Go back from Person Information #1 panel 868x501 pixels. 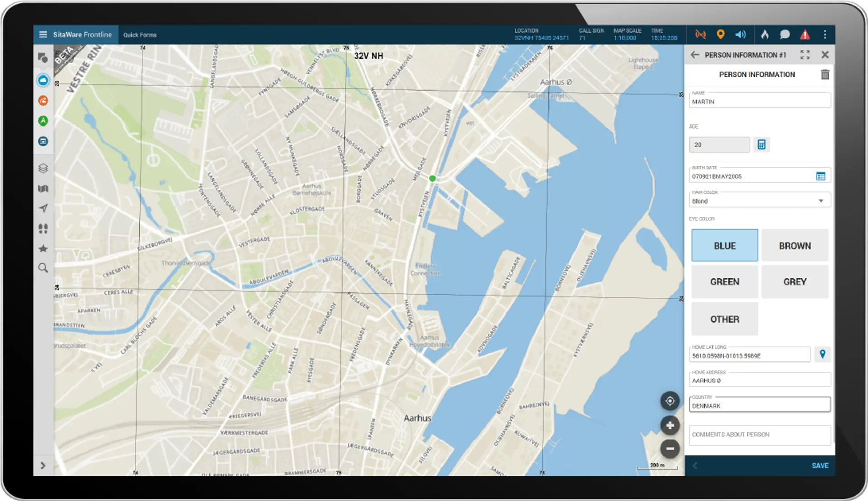695,55
